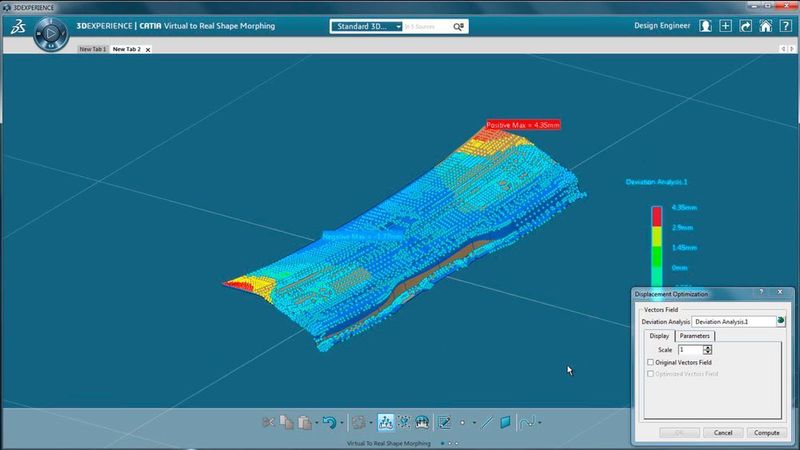Click the 3DS logo icon
Image resolution: width=800 pixels, height=450 pixels.
click(x=18, y=27)
